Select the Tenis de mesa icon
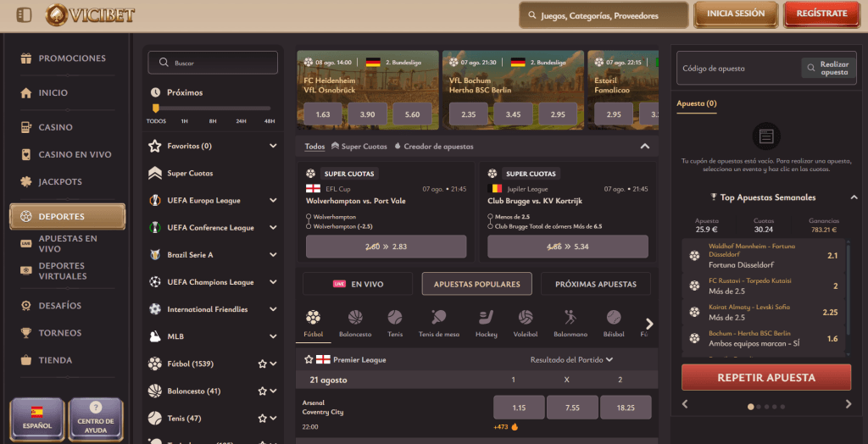868x444 pixels. (x=439, y=318)
